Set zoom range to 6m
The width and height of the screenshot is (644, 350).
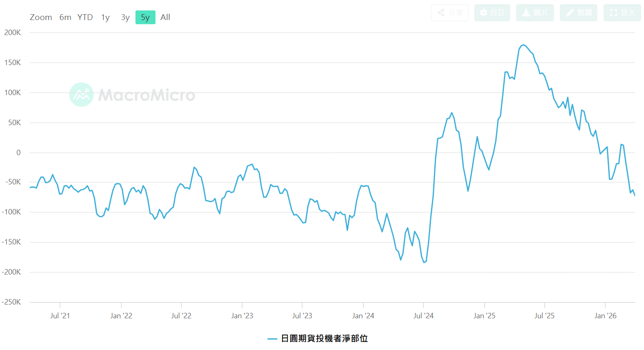coord(65,17)
